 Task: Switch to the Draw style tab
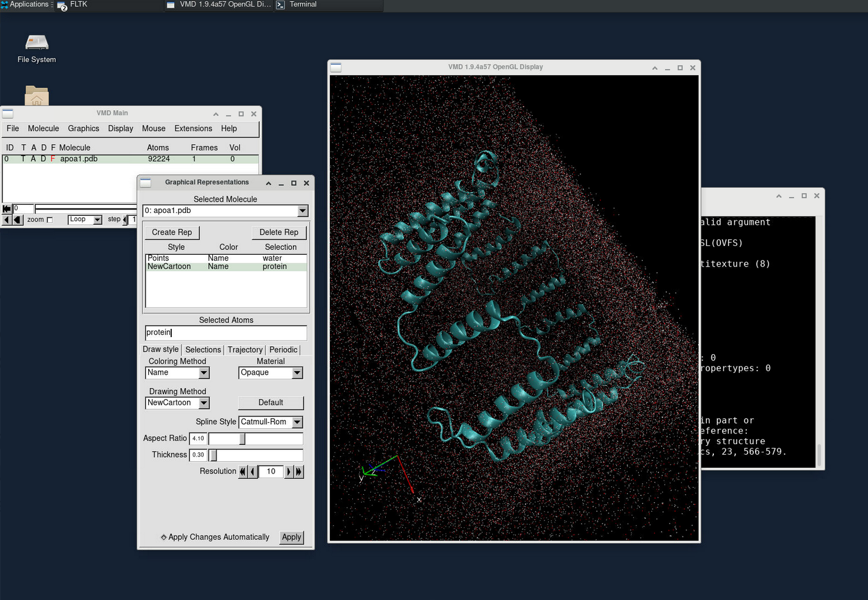click(161, 349)
